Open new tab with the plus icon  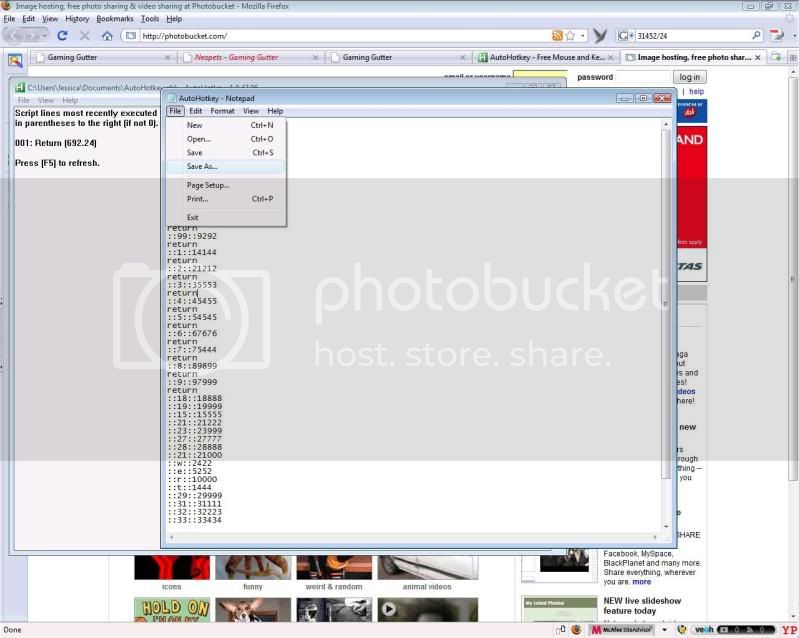pyautogui.click(x=776, y=57)
